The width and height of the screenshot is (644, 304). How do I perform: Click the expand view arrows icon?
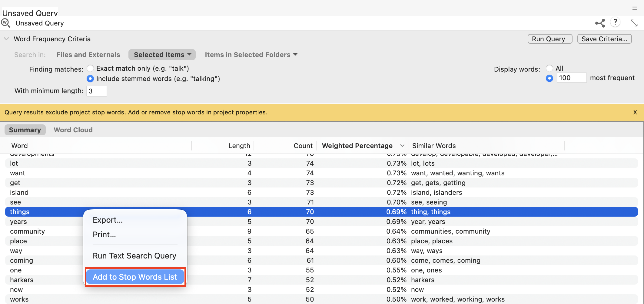(x=634, y=23)
